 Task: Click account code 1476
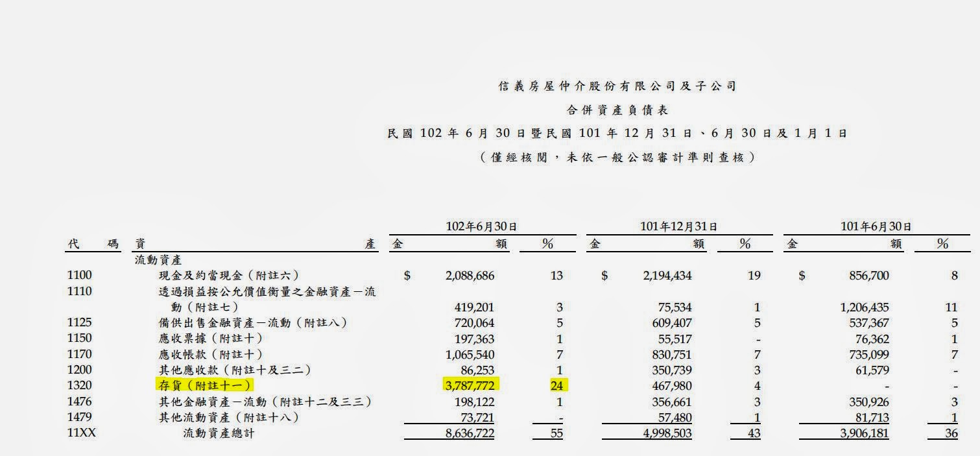point(79,402)
